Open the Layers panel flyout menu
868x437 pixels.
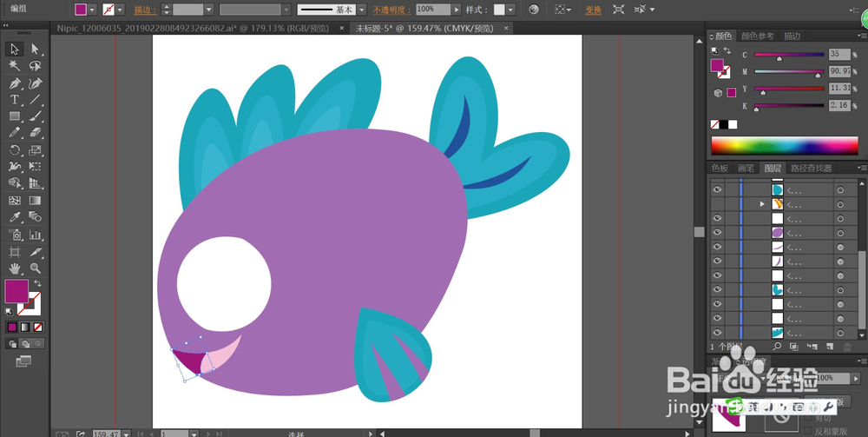[x=861, y=168]
